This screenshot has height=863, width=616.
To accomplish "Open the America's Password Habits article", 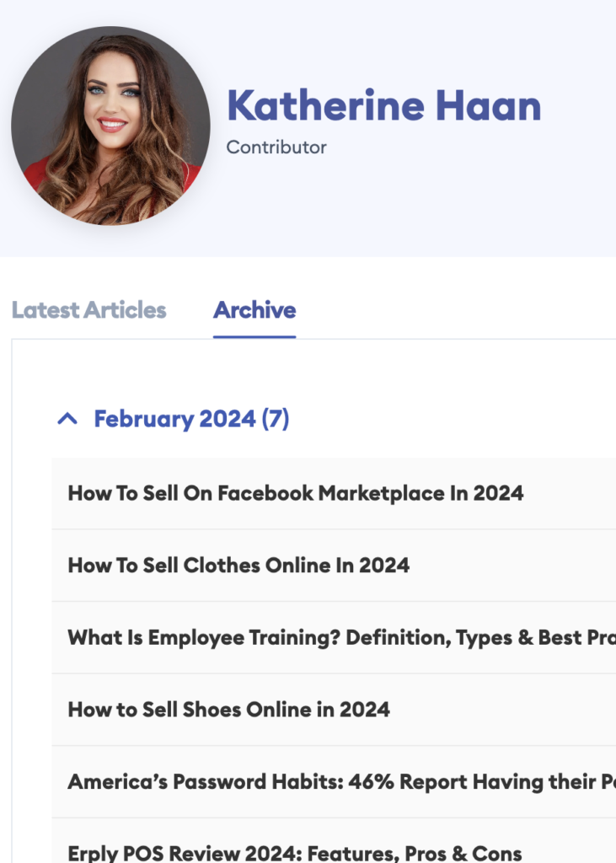I will pos(337,782).
